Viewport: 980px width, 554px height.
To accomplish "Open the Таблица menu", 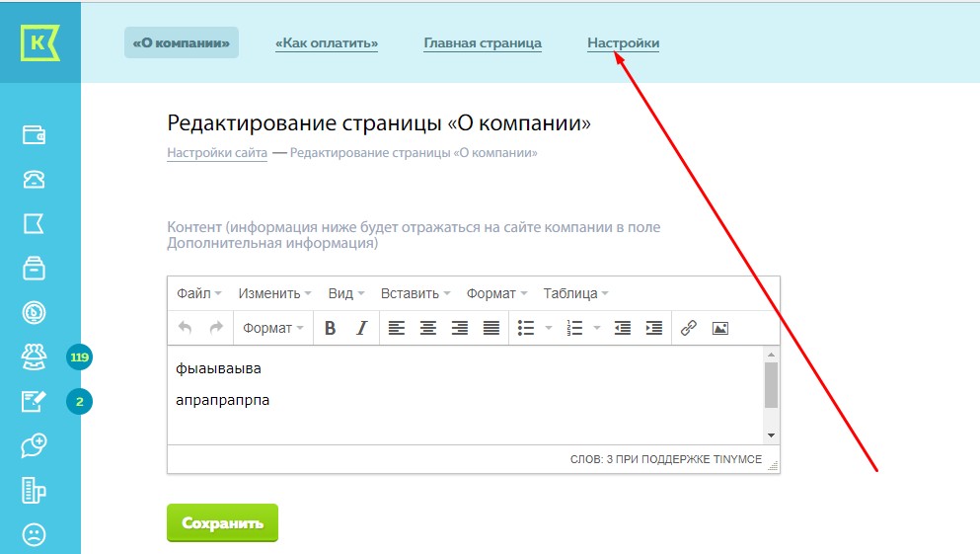I will [x=575, y=293].
